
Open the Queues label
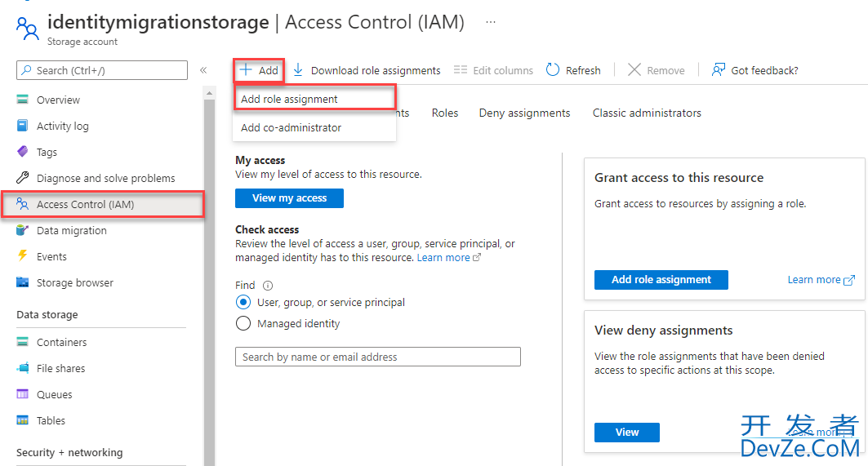[x=54, y=394]
